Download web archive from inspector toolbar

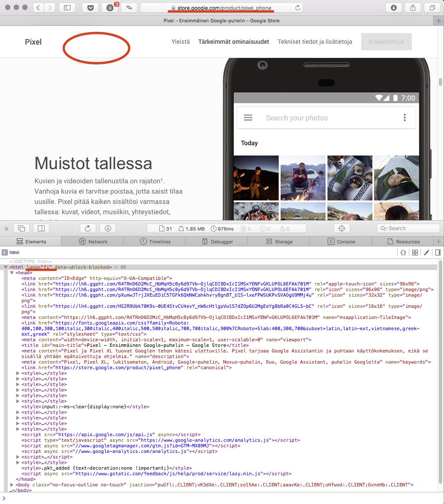coord(108,228)
